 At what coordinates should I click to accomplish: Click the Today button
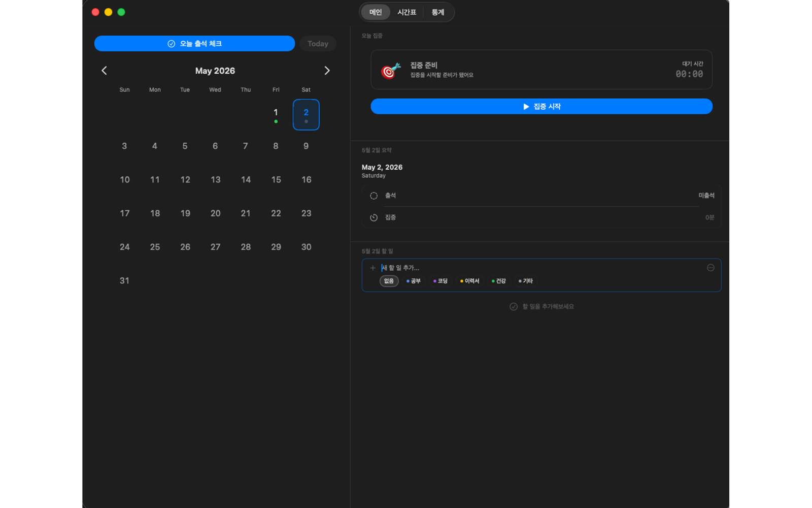318,44
